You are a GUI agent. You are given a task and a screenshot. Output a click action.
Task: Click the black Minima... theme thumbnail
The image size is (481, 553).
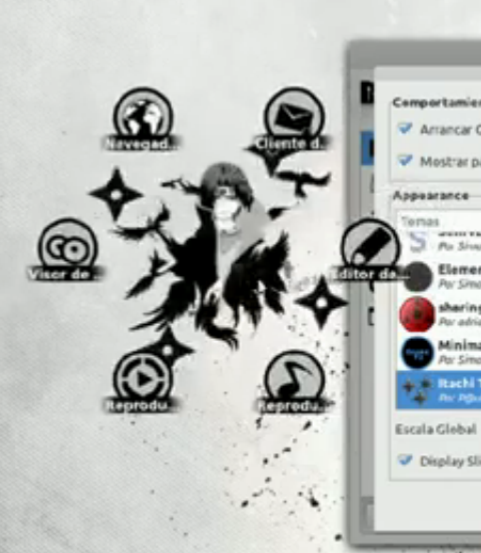(417, 353)
